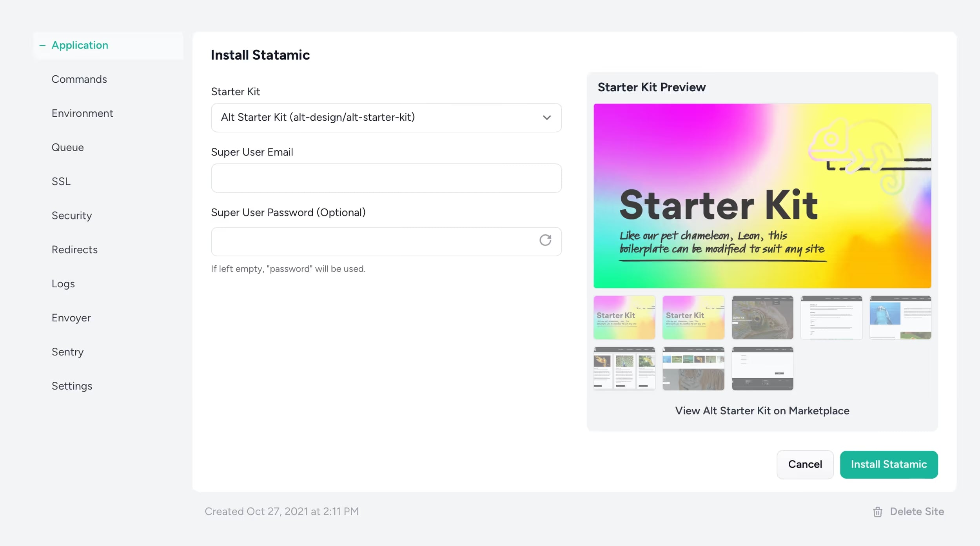Select the chameleon close-up thumbnail
This screenshot has width=980, height=546.
coord(762,317)
